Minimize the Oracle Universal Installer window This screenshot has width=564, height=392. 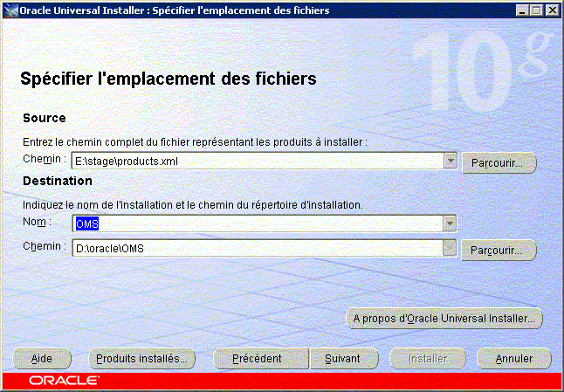(521, 10)
